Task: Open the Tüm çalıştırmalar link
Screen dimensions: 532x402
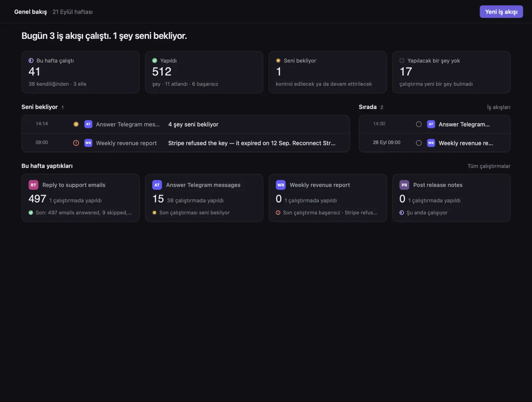Action: pyautogui.click(x=489, y=166)
